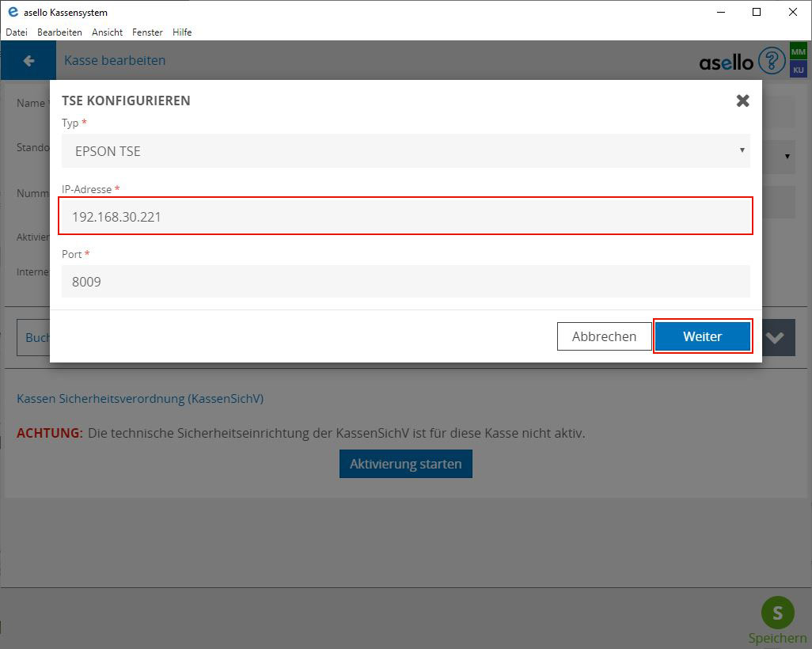Open the Typ dropdown showing EPSON TSE

405,150
